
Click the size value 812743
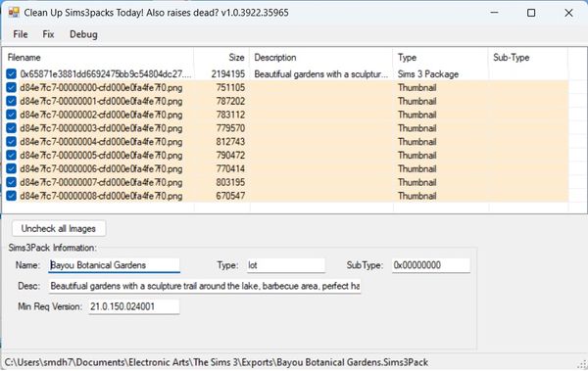(230, 142)
